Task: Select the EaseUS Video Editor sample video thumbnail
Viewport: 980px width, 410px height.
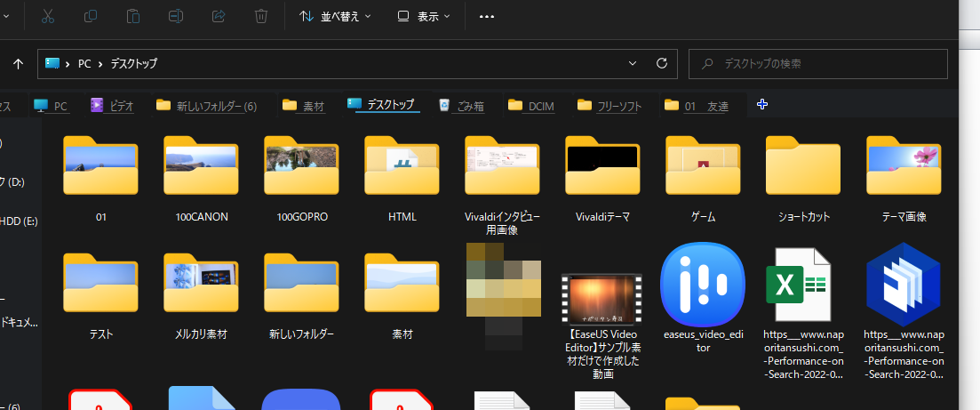Action: 602,299
